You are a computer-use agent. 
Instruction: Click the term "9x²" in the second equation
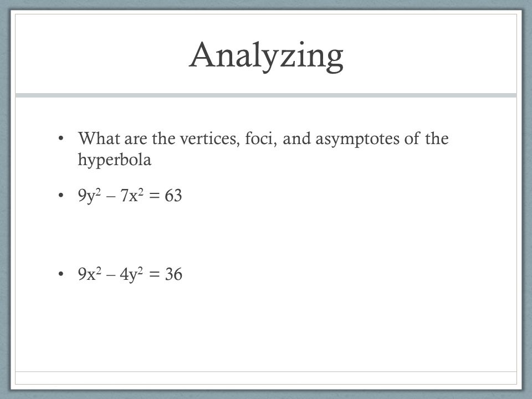pyautogui.click(x=90, y=274)
